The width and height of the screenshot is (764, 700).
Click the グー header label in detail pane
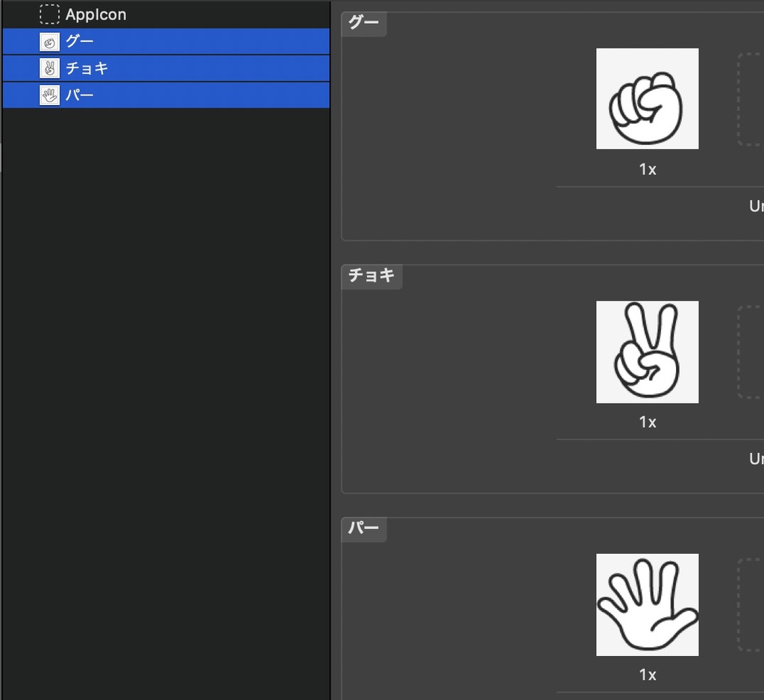[x=363, y=22]
